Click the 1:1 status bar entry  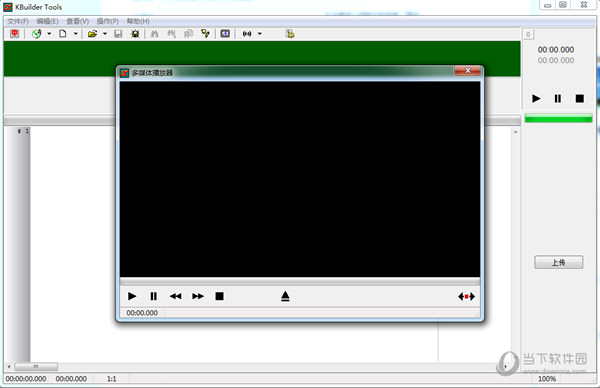click(111, 379)
